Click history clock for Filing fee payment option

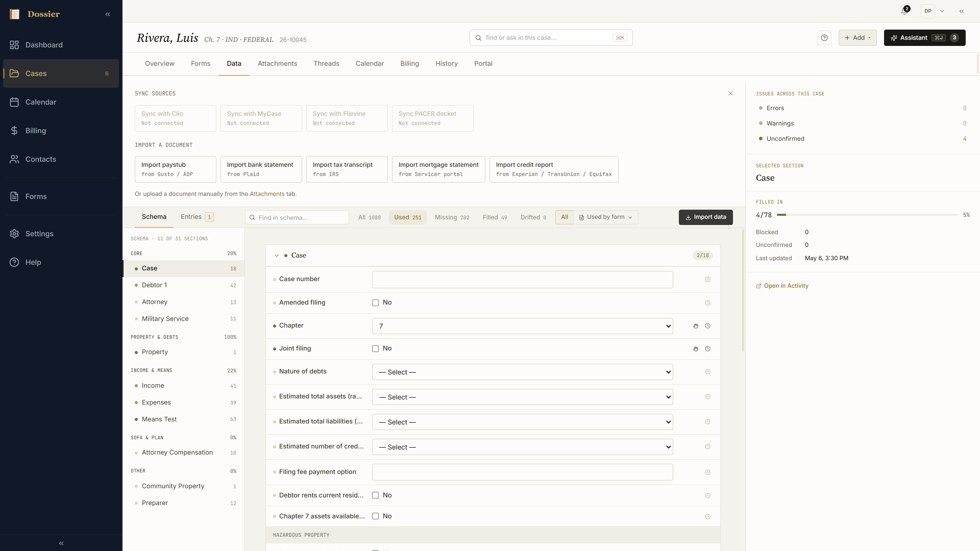point(708,472)
